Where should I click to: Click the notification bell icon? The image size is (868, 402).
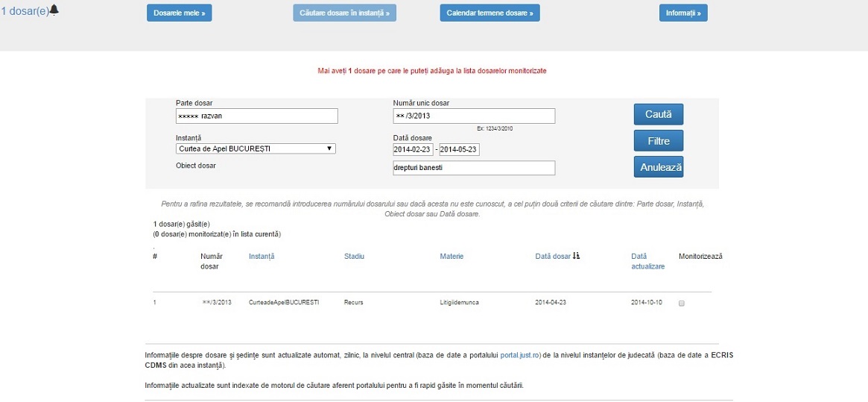tap(54, 10)
